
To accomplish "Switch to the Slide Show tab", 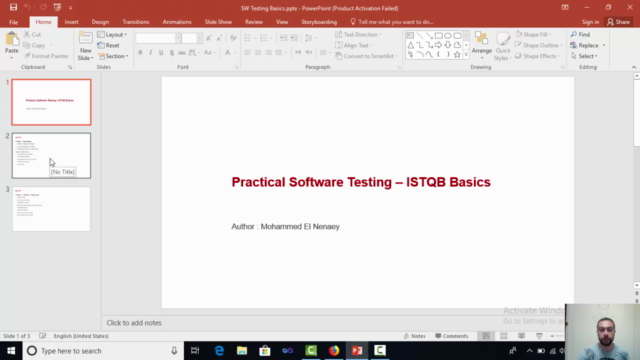I will tap(218, 22).
